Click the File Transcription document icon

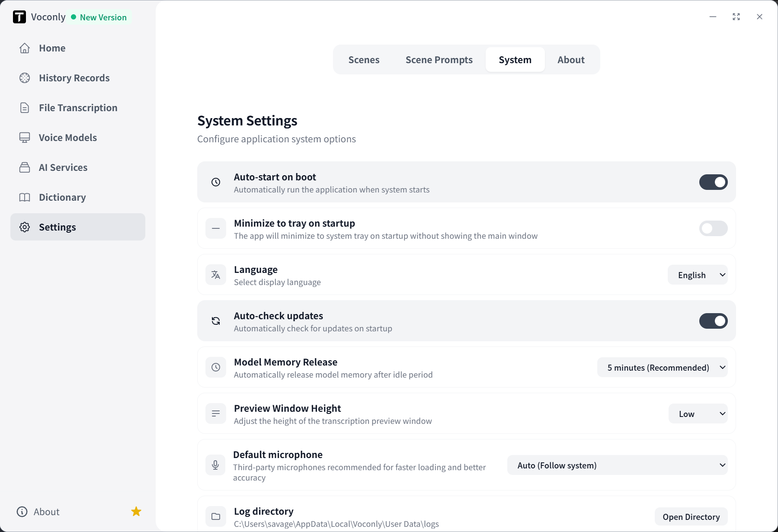[x=25, y=108]
